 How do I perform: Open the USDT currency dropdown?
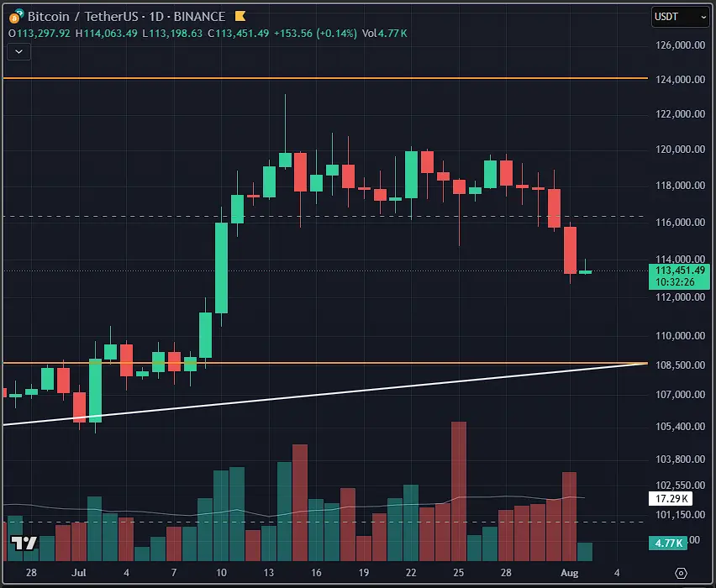pyautogui.click(x=680, y=17)
